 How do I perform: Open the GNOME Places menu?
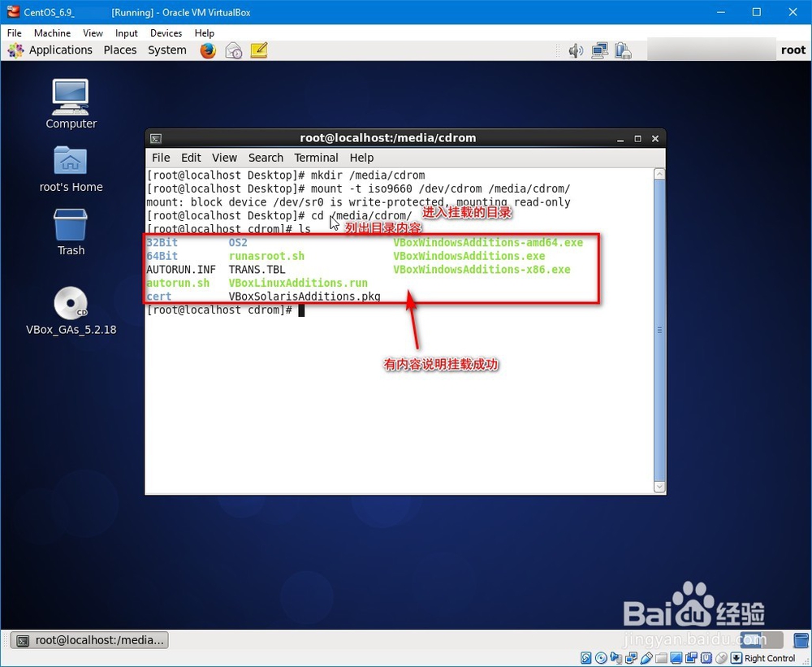pyautogui.click(x=120, y=50)
